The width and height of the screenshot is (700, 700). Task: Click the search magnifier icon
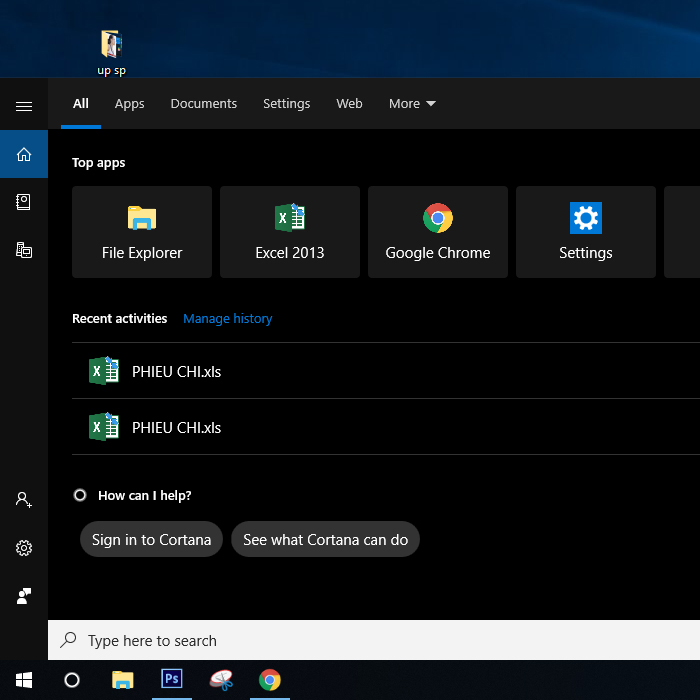[68, 640]
